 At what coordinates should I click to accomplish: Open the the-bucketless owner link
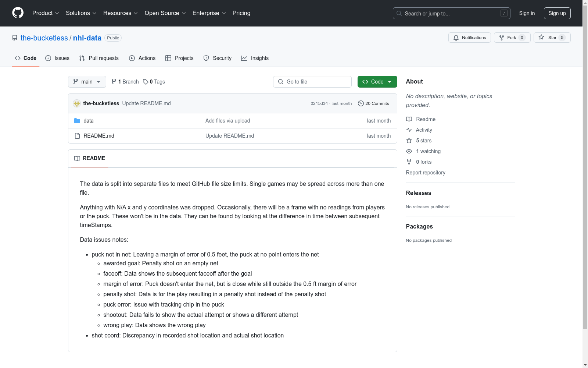44,38
